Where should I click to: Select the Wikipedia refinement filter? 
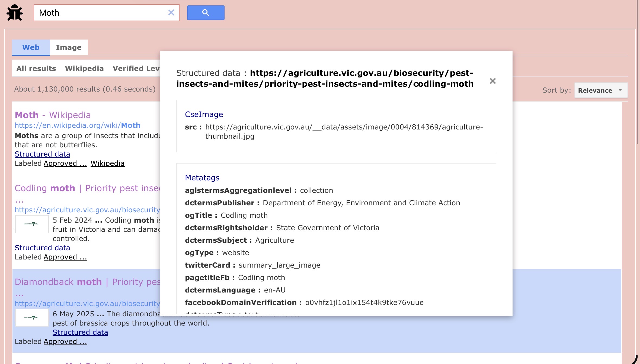pyautogui.click(x=84, y=69)
